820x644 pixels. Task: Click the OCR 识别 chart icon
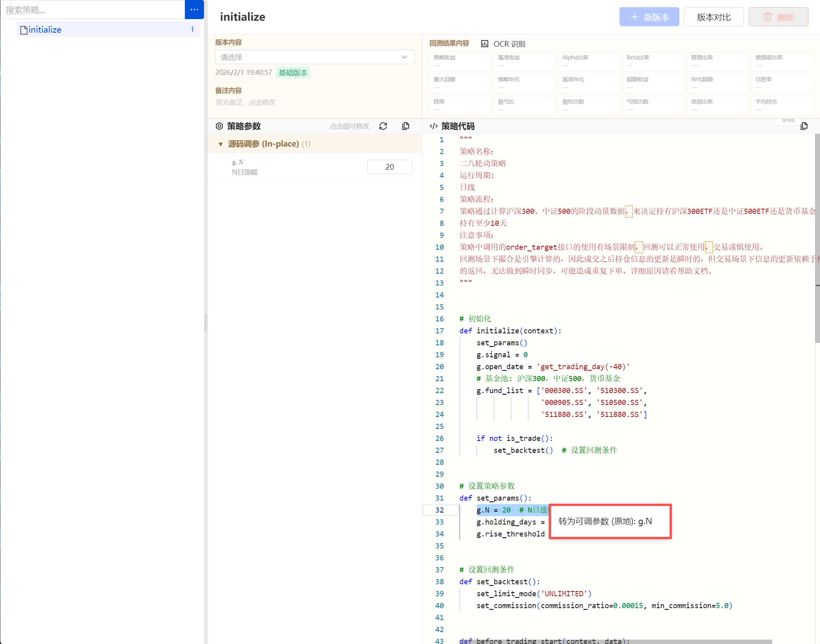point(485,44)
